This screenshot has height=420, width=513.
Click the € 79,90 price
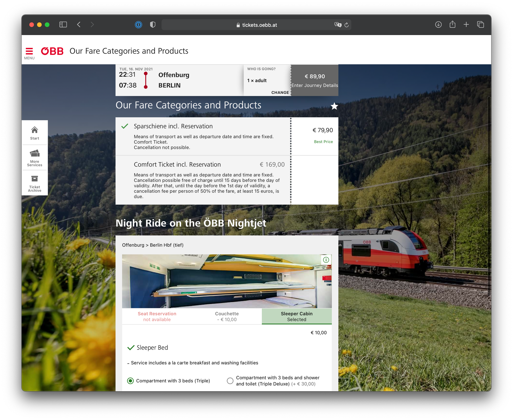323,130
